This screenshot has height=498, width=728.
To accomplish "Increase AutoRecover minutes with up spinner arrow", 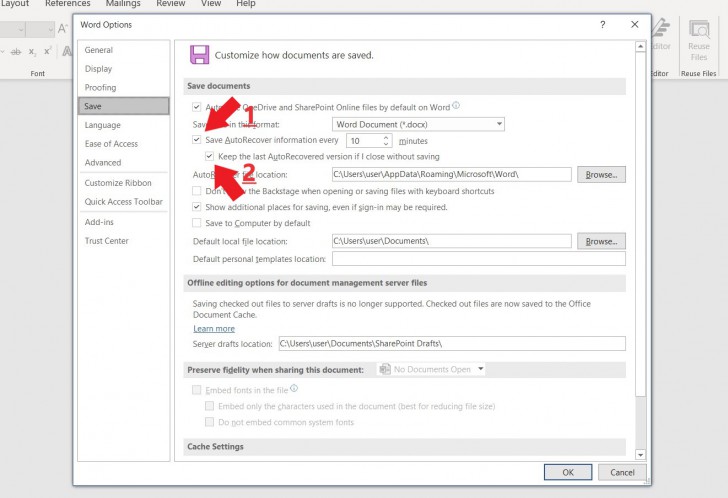I will pos(386,137).
